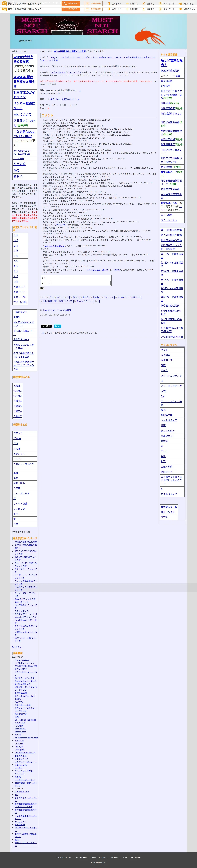Screen dimensions: 197x868
Task: Select 危険度1 in danger level list
Action: [x=17, y=385]
